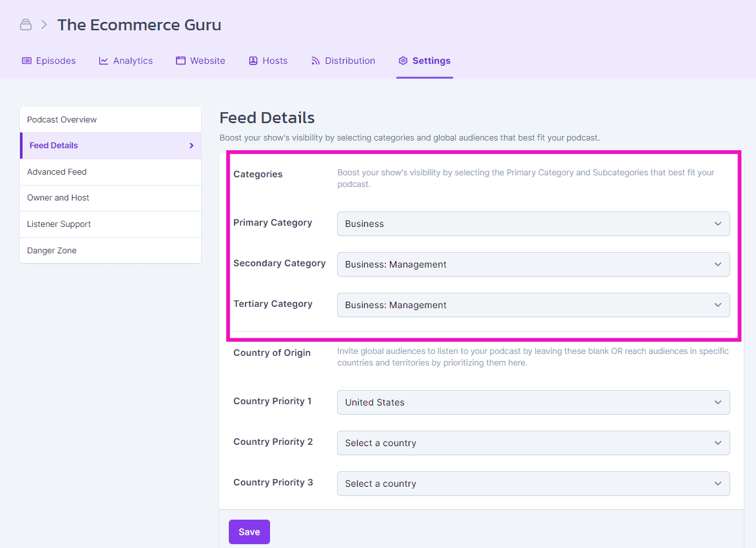Open the Primary Category dropdown
The image size is (756, 548).
(533, 224)
